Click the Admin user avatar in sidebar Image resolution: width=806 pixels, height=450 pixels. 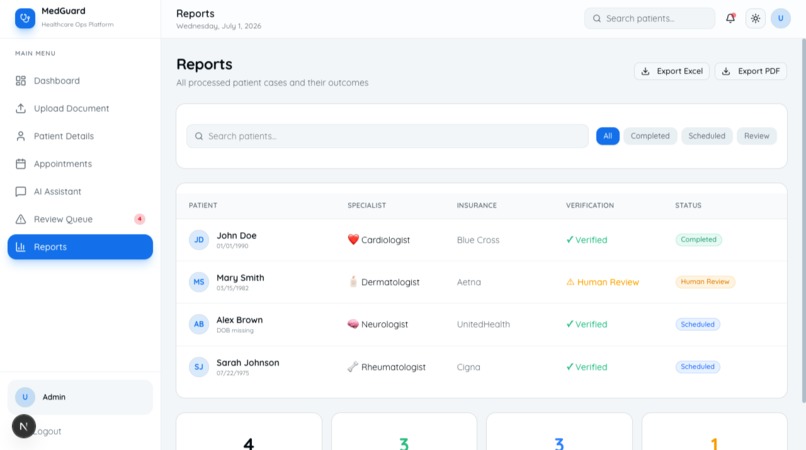[x=25, y=397]
